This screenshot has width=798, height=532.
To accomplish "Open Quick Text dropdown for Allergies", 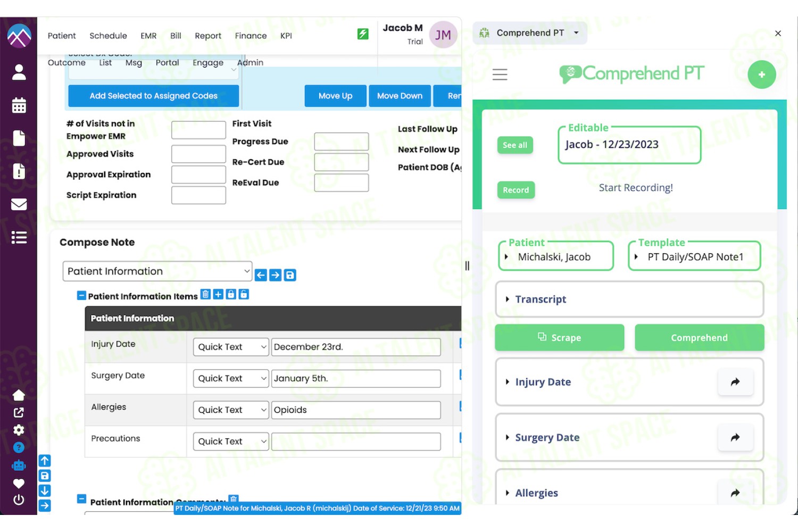I will [231, 410].
